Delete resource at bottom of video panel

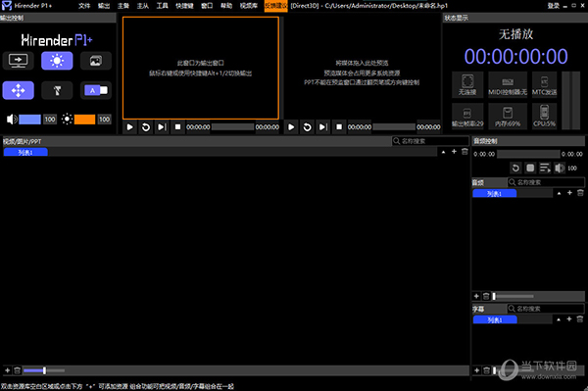(18, 370)
